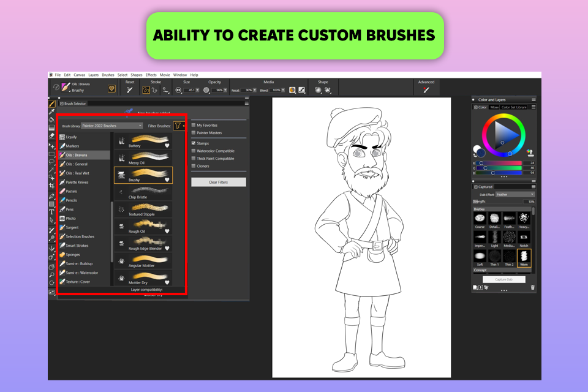
Task: Select the Magnifier tool in the toolbox
Action: pos(51,275)
